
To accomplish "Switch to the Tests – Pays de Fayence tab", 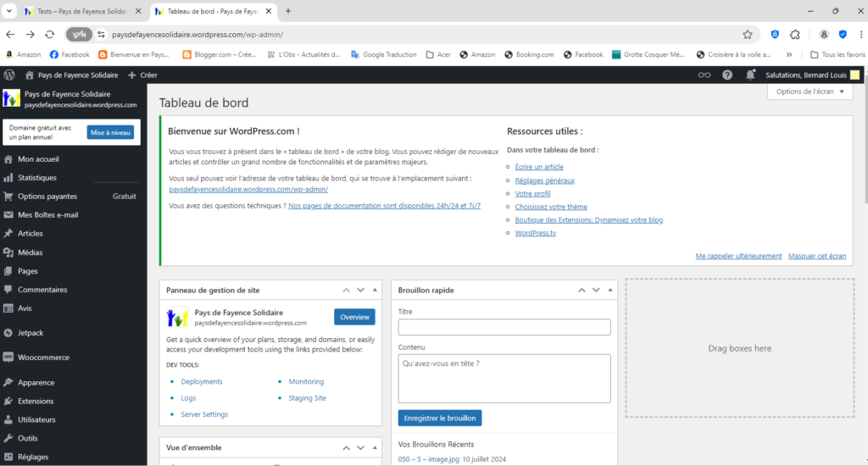I will click(81, 11).
